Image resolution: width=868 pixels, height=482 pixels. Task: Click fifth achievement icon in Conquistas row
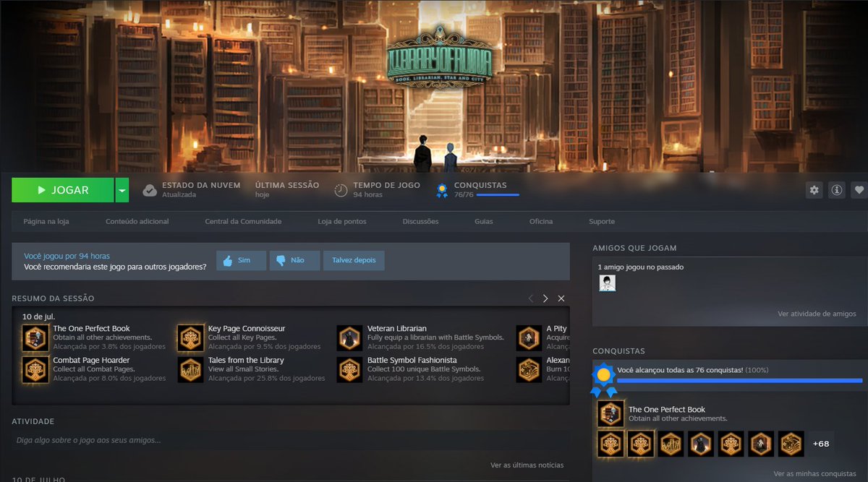click(x=731, y=444)
